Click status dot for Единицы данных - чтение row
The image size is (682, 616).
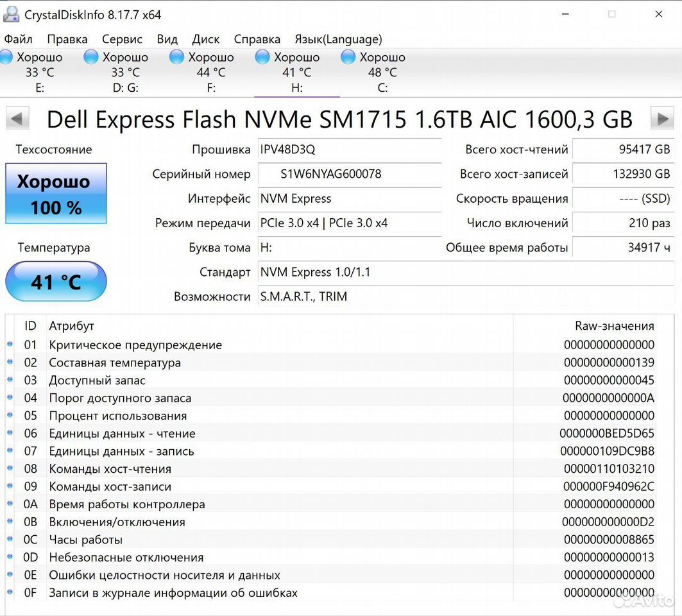(10, 432)
